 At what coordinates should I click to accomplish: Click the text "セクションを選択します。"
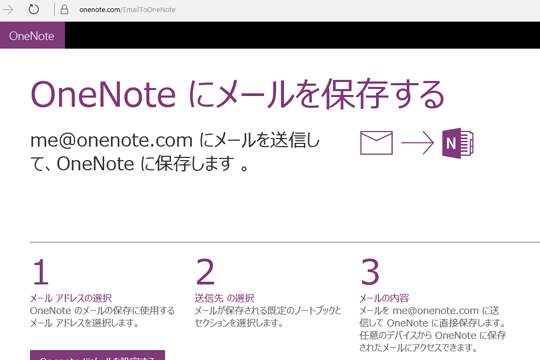239,323
